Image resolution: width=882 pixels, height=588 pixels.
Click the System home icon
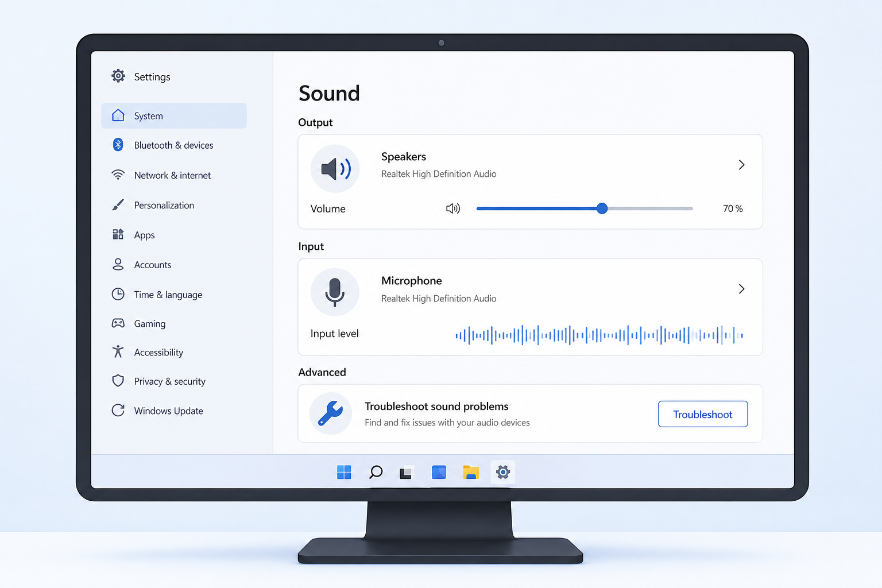pos(118,115)
